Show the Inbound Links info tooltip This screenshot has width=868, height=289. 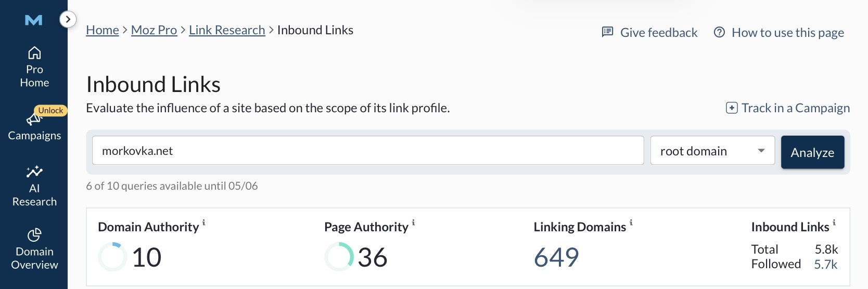[x=834, y=222]
